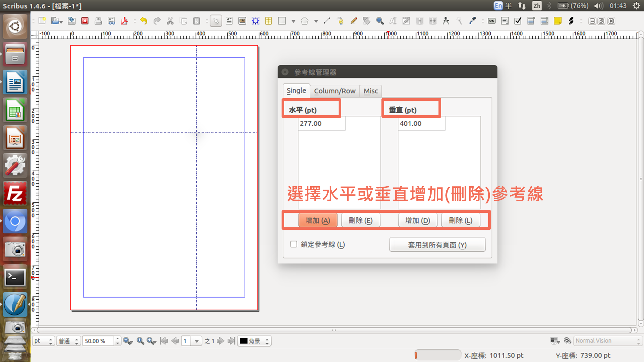644x362 pixels.
Task: Open the Normal Vision dropdown
Action: coord(607,341)
